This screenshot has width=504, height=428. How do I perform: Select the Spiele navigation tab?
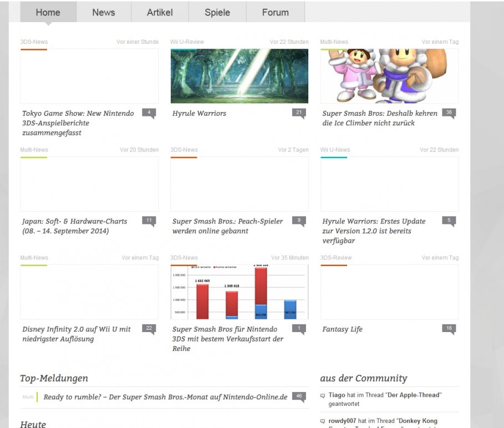[217, 12]
